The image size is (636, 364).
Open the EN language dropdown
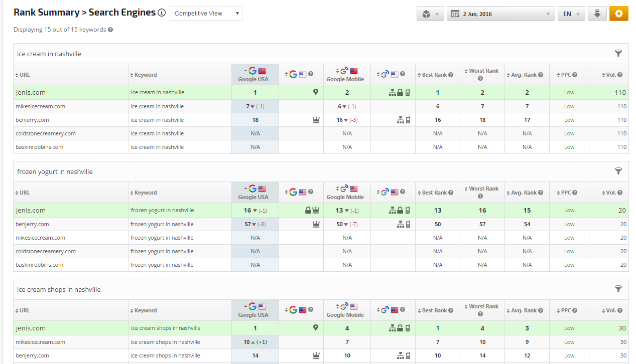pos(571,14)
